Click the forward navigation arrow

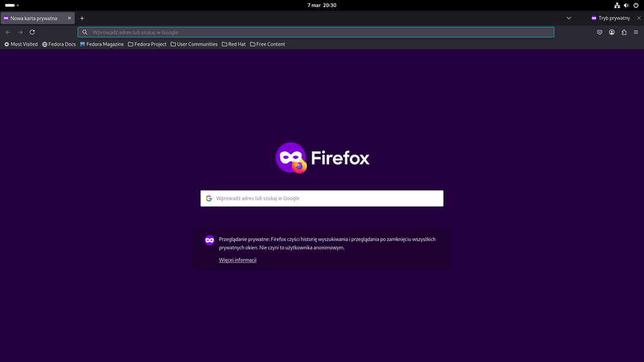pos(20,32)
